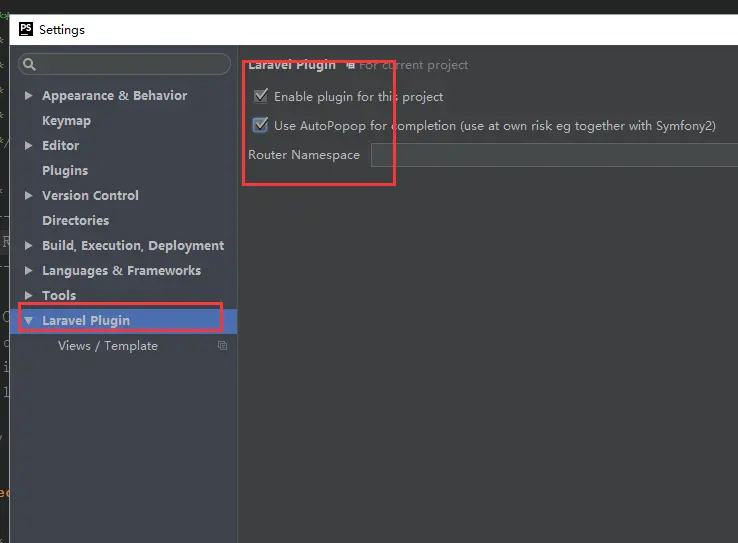Image resolution: width=738 pixels, height=543 pixels.
Task: Open Directories settings page
Action: click(75, 220)
